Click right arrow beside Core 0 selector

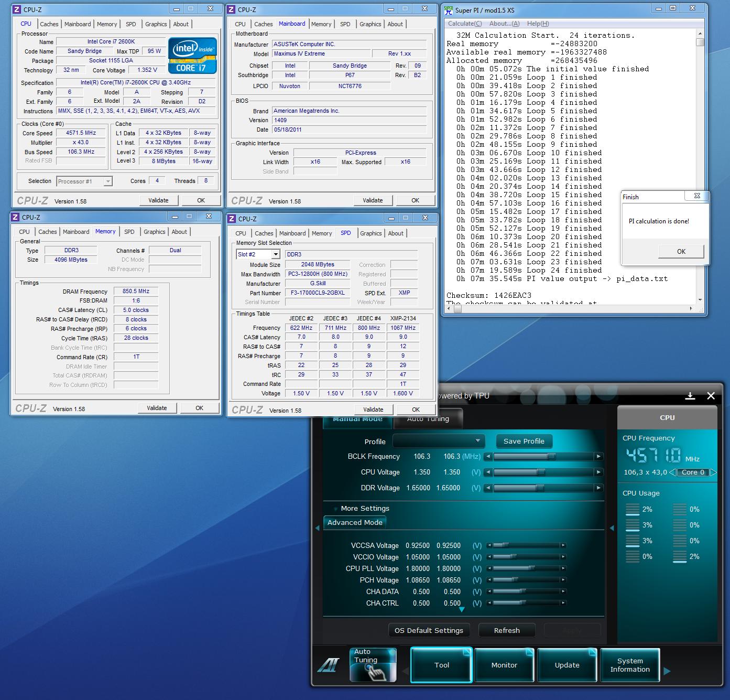[x=713, y=472]
